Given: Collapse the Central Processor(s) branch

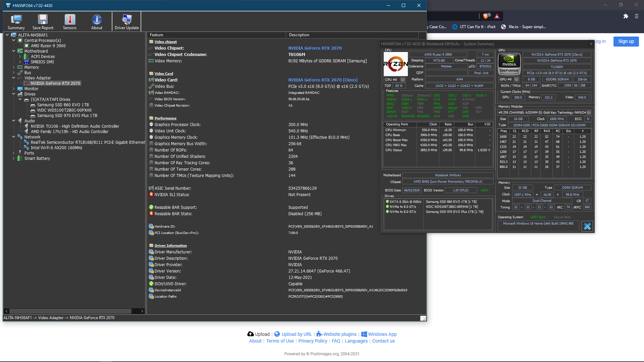Looking at the screenshot, I should [14, 40].
